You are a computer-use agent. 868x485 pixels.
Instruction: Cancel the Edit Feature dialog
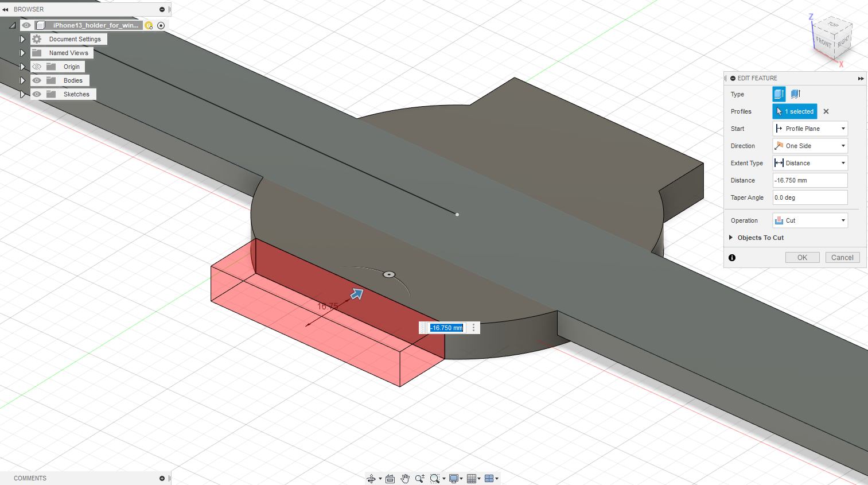(842, 258)
